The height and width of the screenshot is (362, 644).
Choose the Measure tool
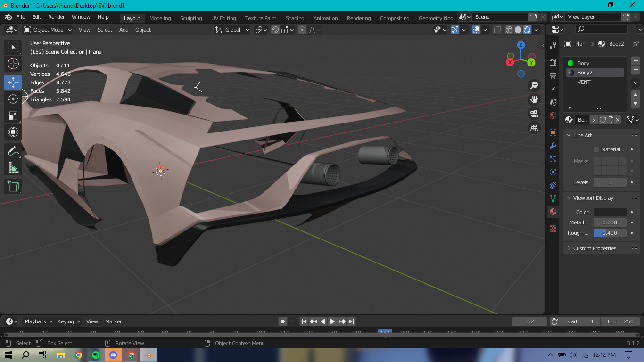pyautogui.click(x=13, y=168)
